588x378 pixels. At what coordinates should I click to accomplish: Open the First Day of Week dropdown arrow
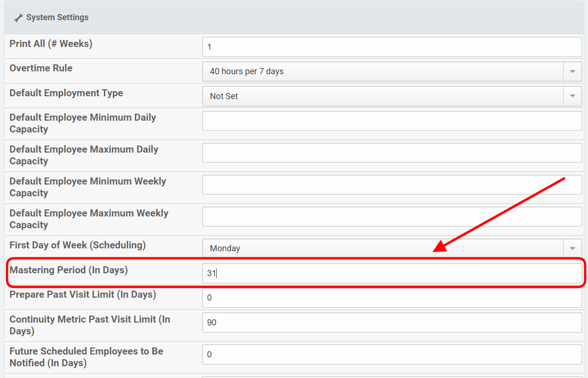tap(572, 248)
